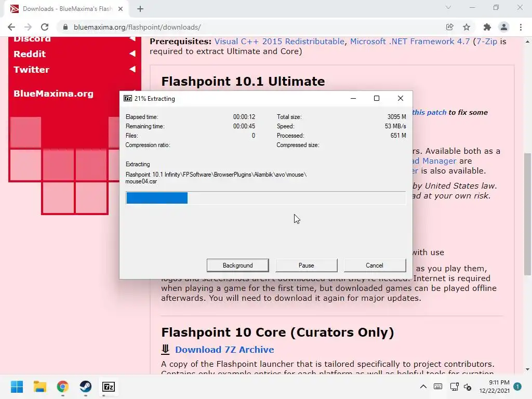The height and width of the screenshot is (399, 532).
Task: Click the Processed value 651 M
Action: (x=398, y=136)
